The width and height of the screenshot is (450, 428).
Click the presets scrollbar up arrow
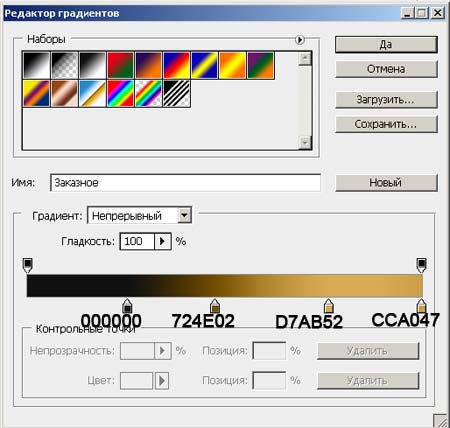point(305,59)
